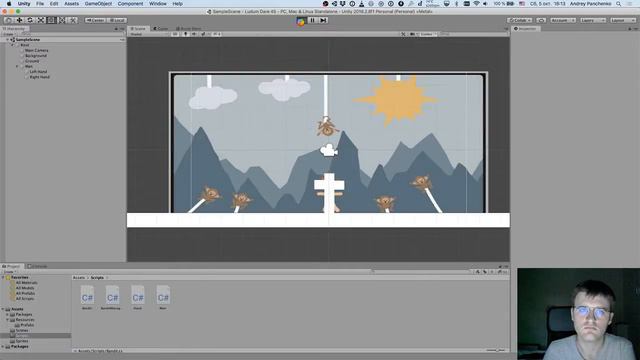Open the Shaded draw mode dropdown
The image size is (640, 360).
pyautogui.click(x=148, y=34)
